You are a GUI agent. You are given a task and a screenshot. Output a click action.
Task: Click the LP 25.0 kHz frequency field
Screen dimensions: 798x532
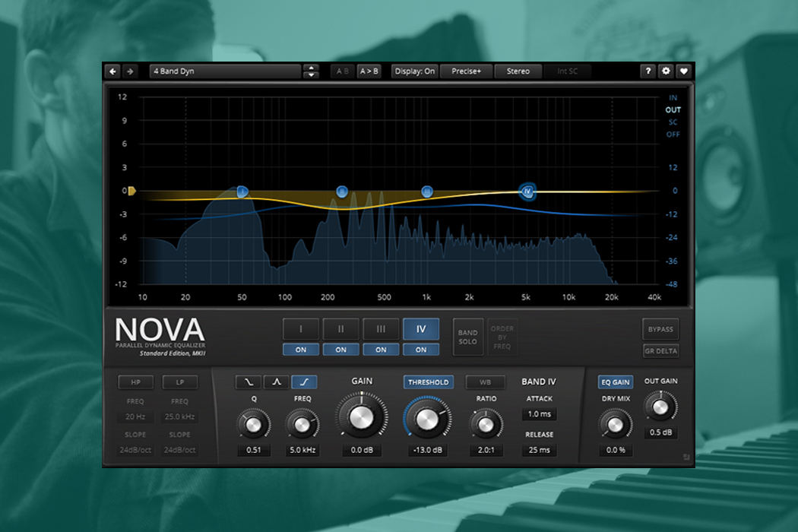coord(179,416)
